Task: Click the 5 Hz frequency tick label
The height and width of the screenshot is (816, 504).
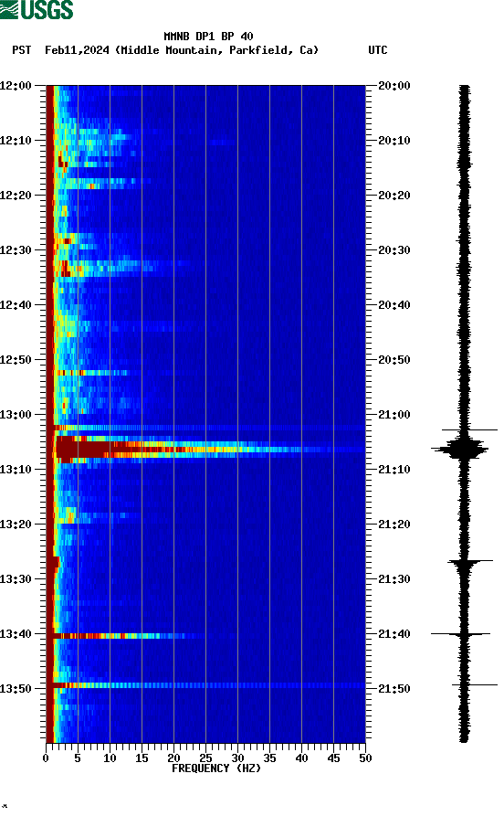Action: pos(78,758)
